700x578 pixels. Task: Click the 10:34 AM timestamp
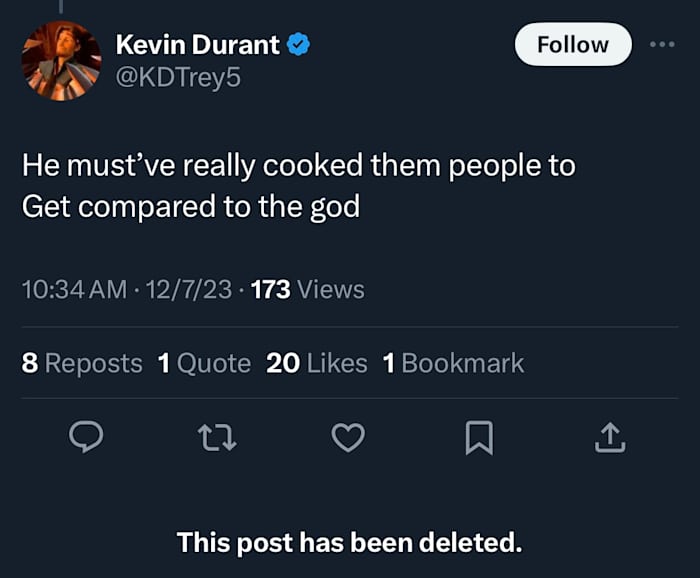point(74,290)
